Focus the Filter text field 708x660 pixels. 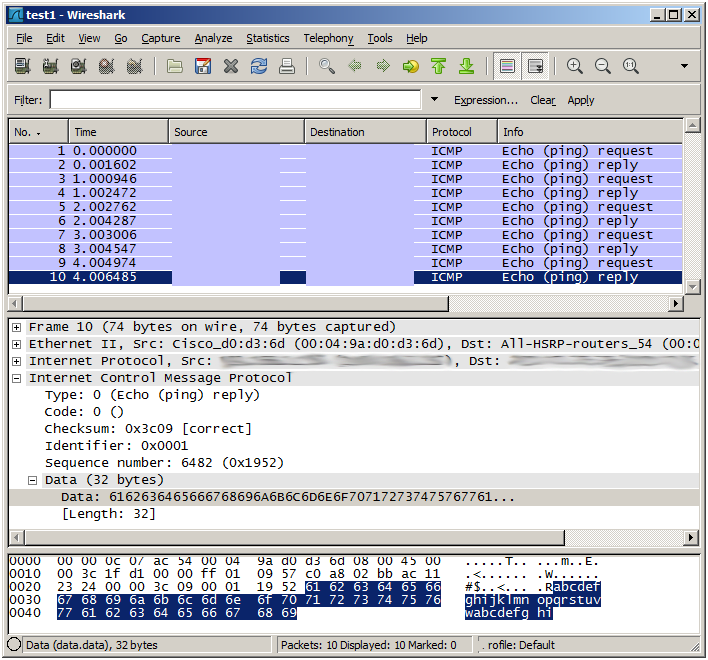coord(235,99)
